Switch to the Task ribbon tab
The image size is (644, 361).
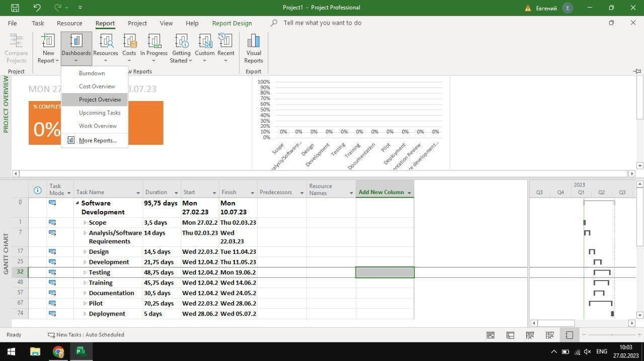tap(38, 23)
